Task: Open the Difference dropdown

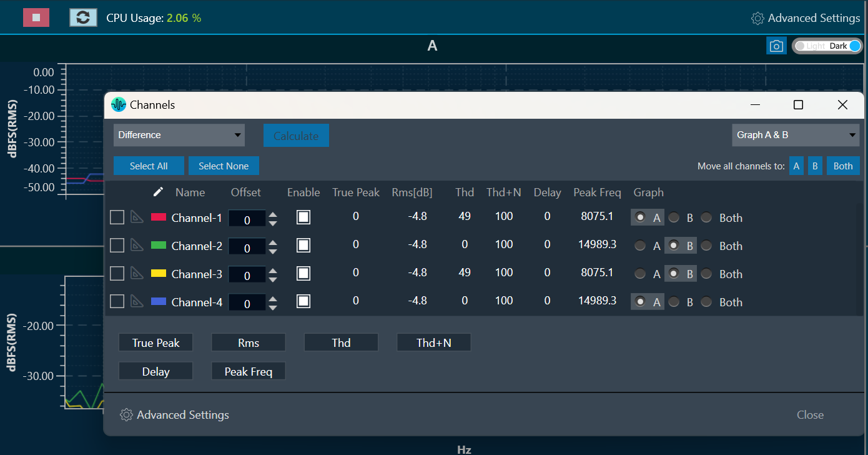Action: click(x=179, y=135)
